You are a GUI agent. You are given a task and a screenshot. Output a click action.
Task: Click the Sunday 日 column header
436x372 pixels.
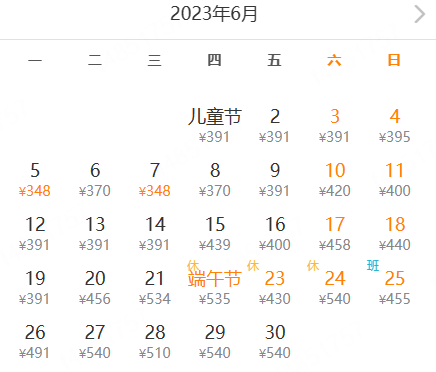[394, 60]
